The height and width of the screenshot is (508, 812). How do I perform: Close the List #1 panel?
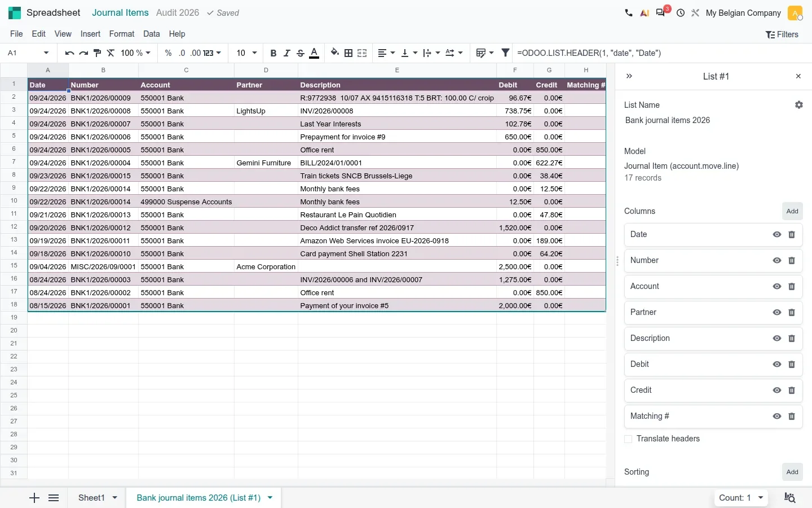tap(798, 76)
